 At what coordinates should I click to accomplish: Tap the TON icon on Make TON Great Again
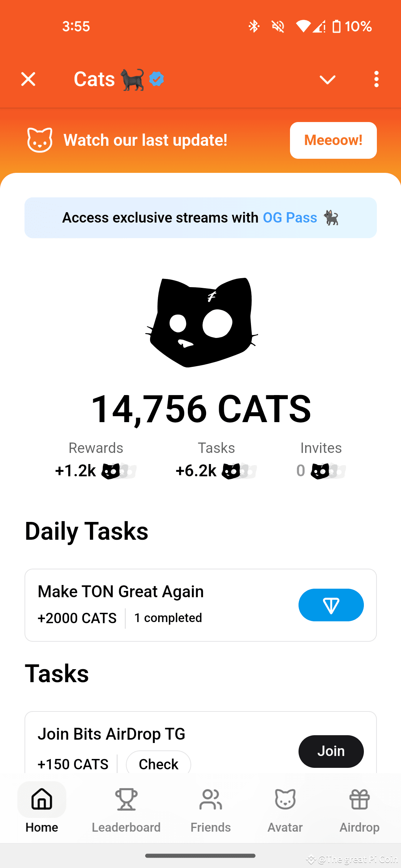click(331, 605)
